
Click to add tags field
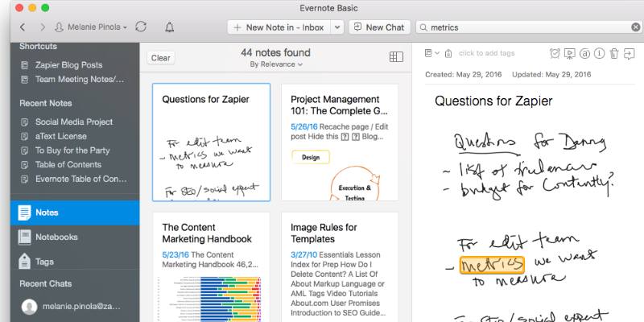click(x=487, y=53)
